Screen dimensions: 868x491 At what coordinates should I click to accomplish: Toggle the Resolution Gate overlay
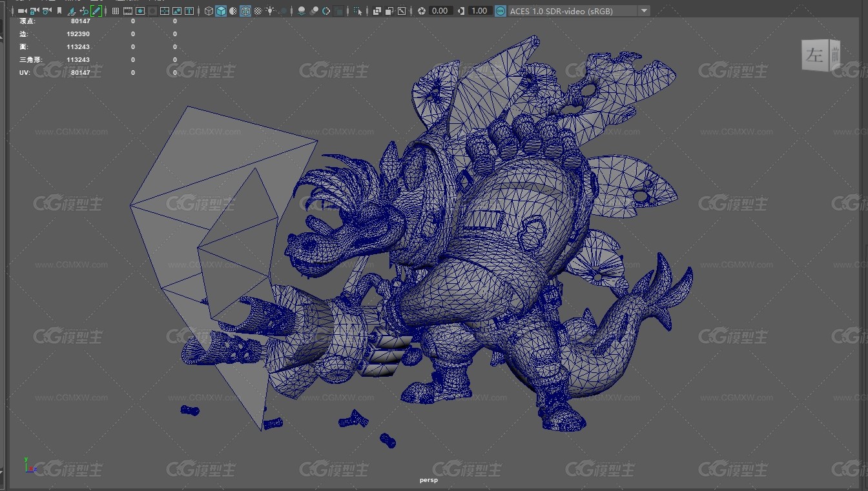[140, 11]
